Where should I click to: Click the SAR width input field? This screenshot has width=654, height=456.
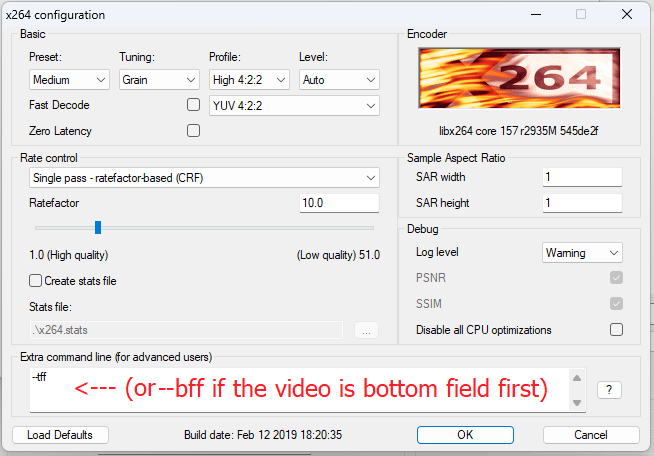tap(582, 177)
